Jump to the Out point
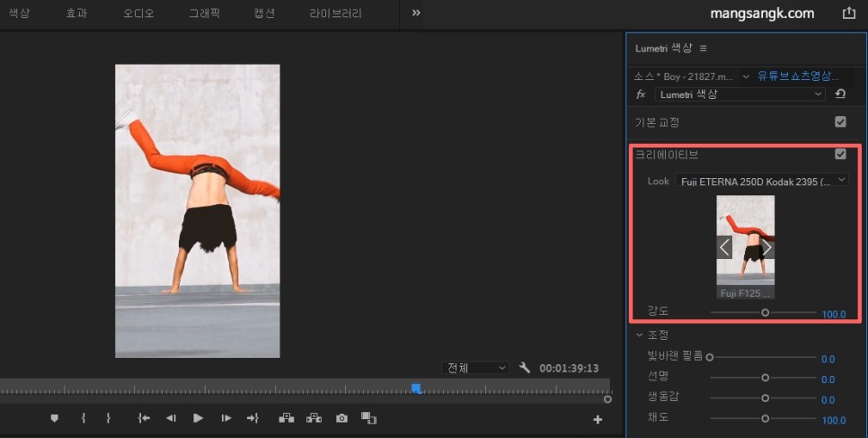Viewport: 868px width, 438px height. pos(252,418)
